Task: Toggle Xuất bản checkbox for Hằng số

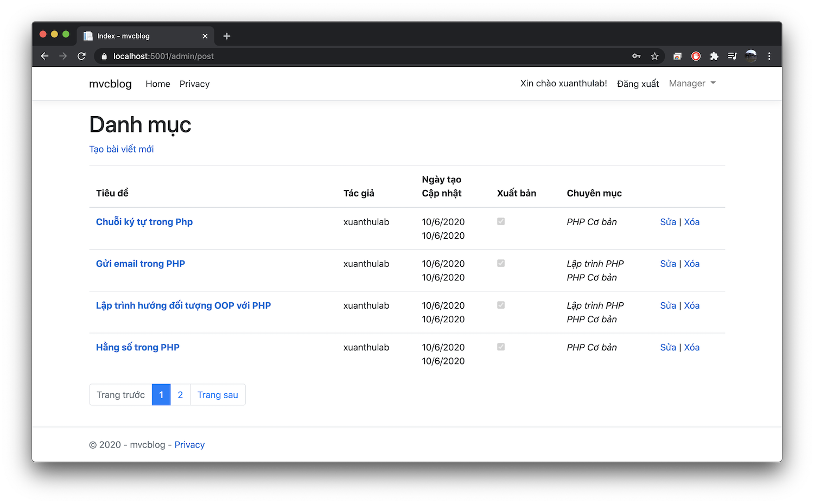Action: click(501, 347)
